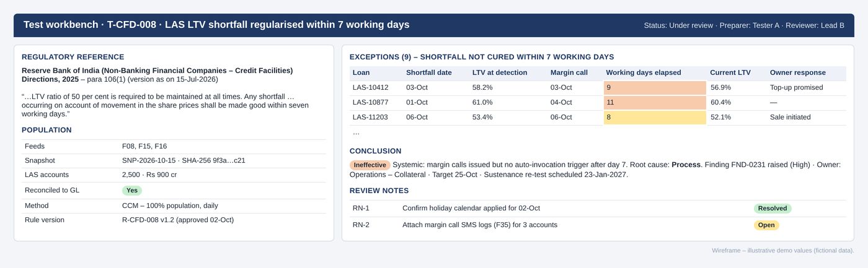Click the Margin call column header
868x268 pixels.
569,72
